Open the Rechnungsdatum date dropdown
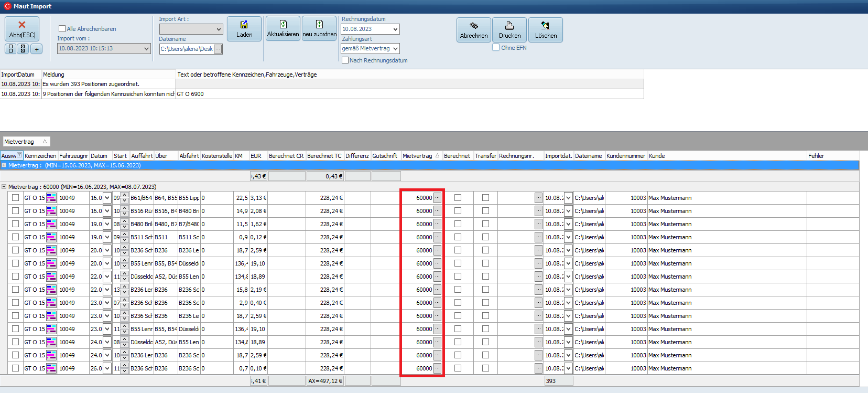 (x=395, y=29)
